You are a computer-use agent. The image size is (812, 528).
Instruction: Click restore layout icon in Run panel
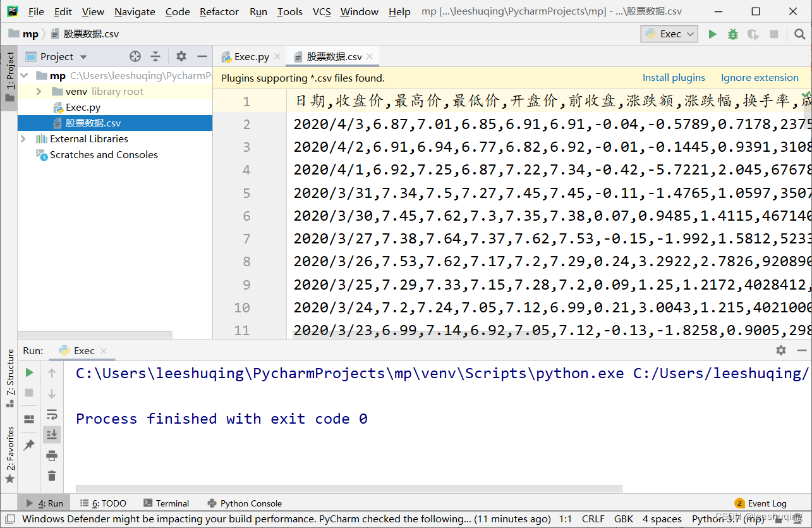[29, 419]
